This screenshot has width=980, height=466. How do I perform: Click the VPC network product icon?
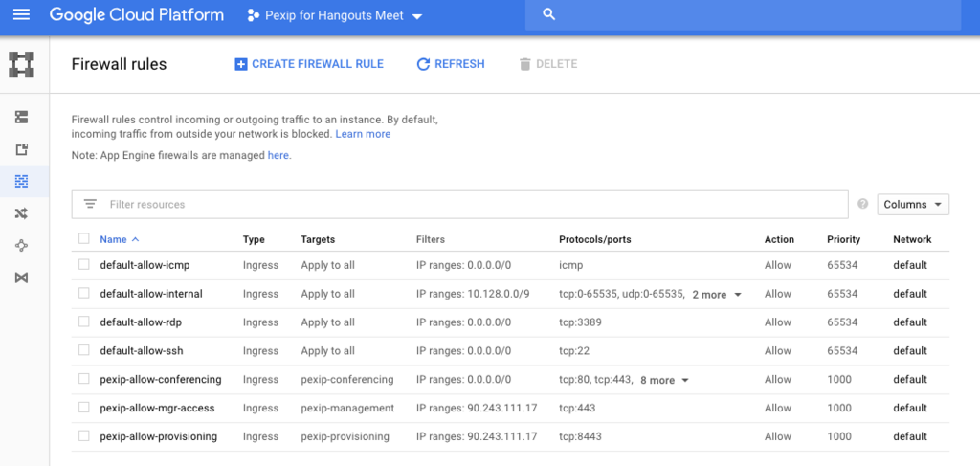21,64
